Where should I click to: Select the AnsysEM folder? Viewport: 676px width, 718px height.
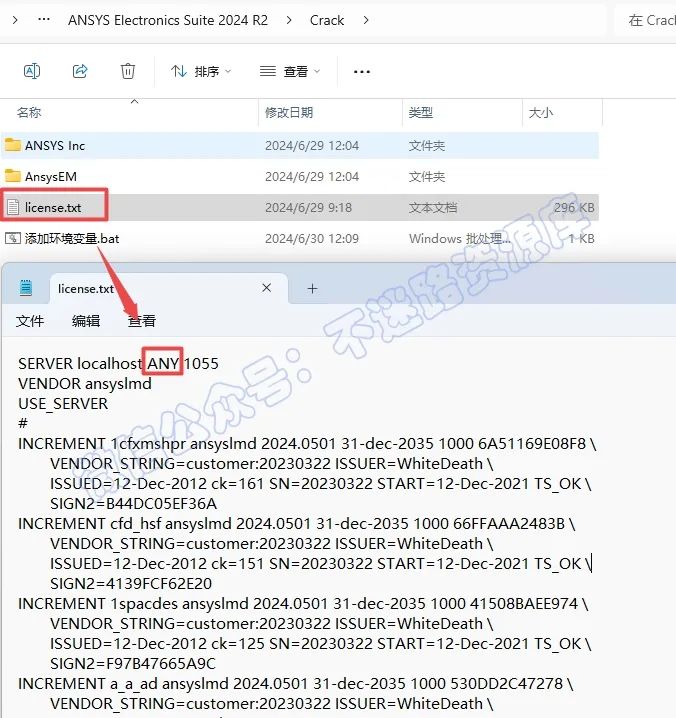(x=300, y=176)
